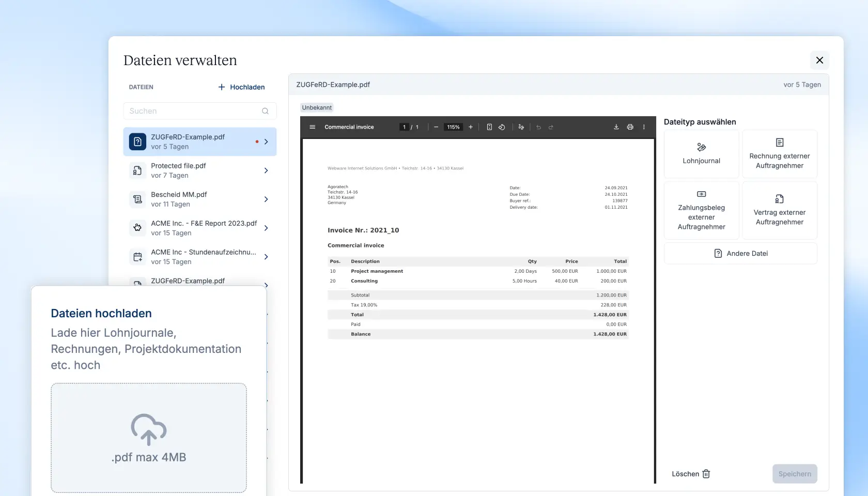Delete file with the Löschen button
This screenshot has width=868, height=496.
click(x=691, y=474)
